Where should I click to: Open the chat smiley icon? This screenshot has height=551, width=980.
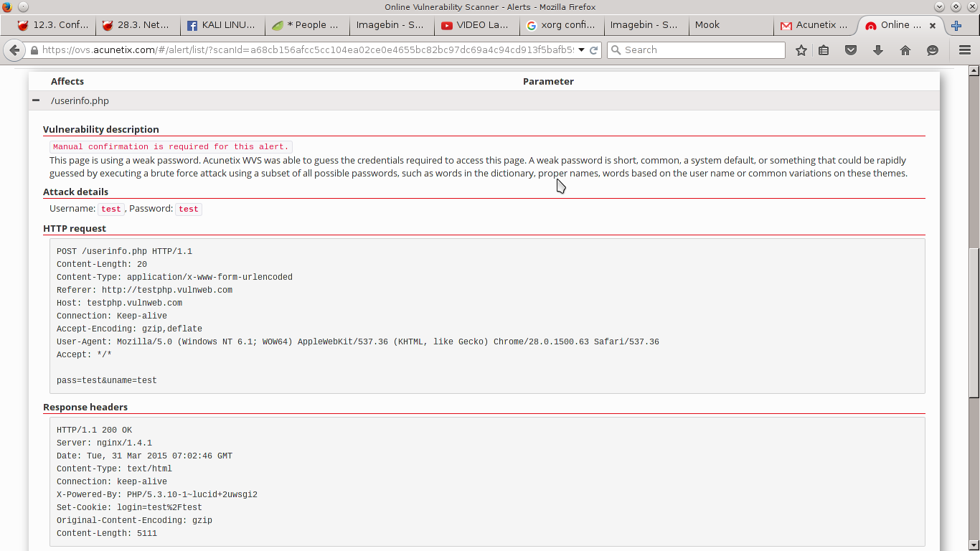[x=933, y=50]
